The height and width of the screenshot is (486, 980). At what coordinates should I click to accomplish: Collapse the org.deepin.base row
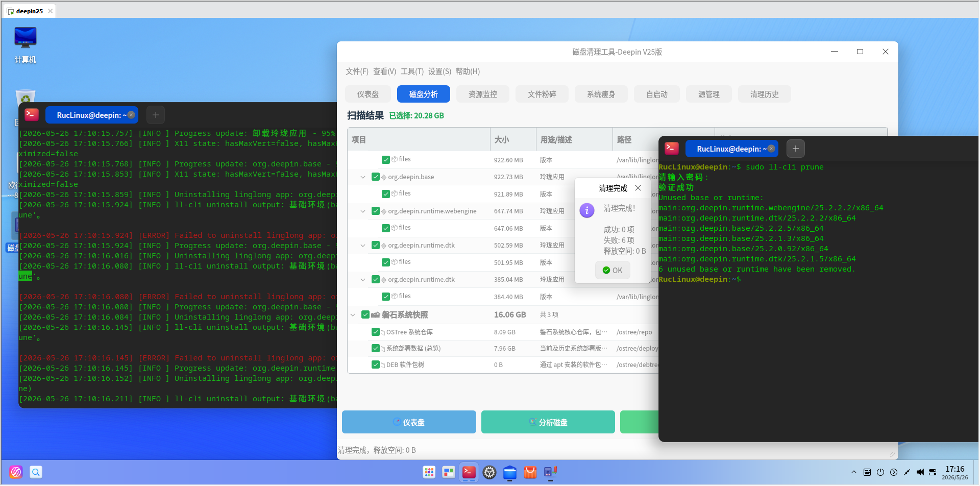click(363, 177)
